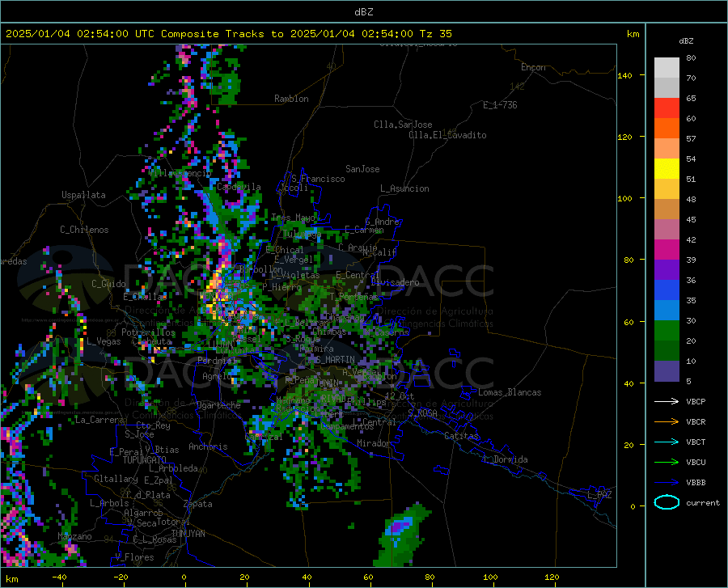The height and width of the screenshot is (588, 728).
Task: Click the 140 km vertical axis tick label
Action: [625, 75]
